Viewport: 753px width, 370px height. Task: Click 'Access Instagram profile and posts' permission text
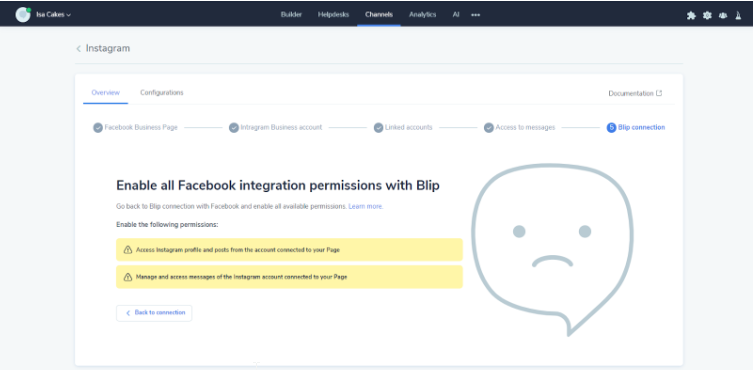point(238,250)
